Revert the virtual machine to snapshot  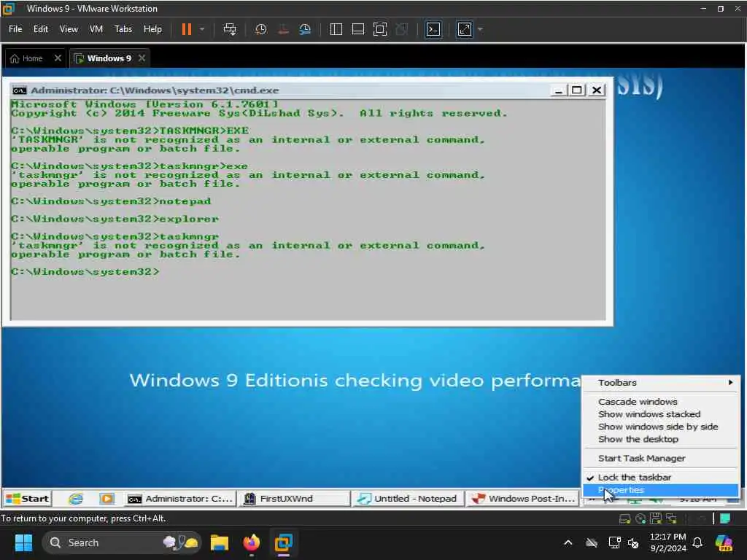[283, 29]
